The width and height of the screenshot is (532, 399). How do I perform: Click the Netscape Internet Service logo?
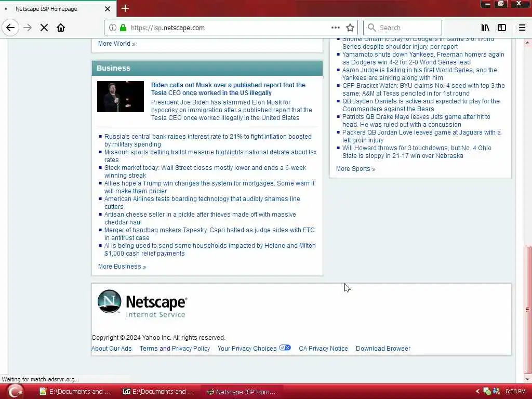pos(142,303)
